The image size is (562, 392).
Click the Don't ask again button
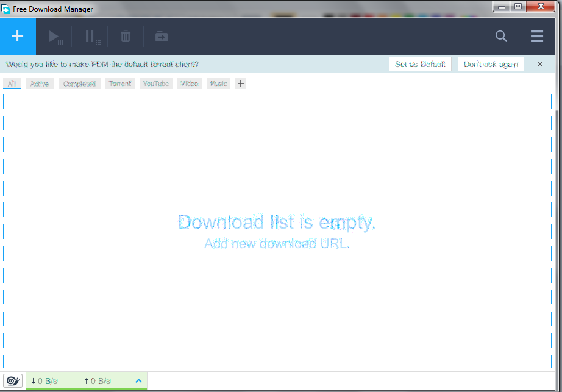click(491, 64)
